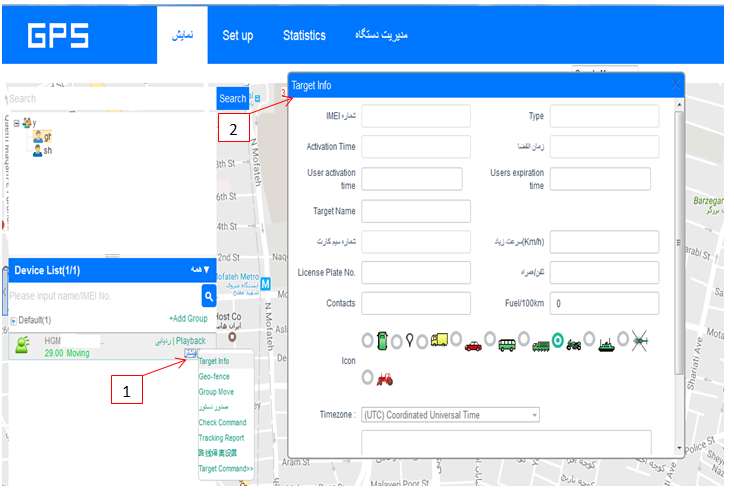Image resolution: width=734 pixels, height=498 pixels.
Task: Expand the Target Command>> submenu
Action: coord(226,469)
